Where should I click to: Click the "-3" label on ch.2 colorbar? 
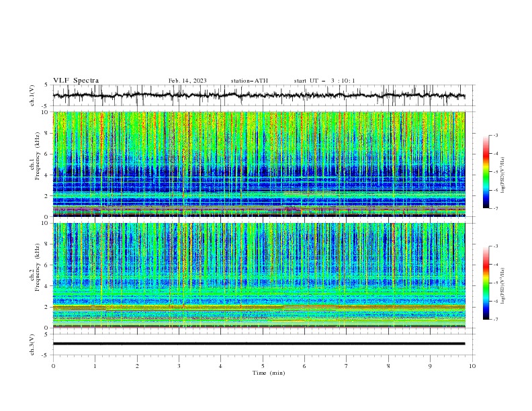496,246
